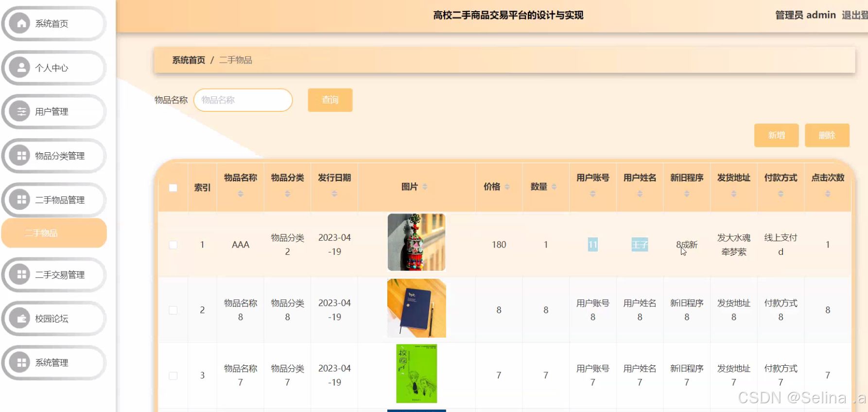Sort by 发行日期 column arrows

point(334,194)
